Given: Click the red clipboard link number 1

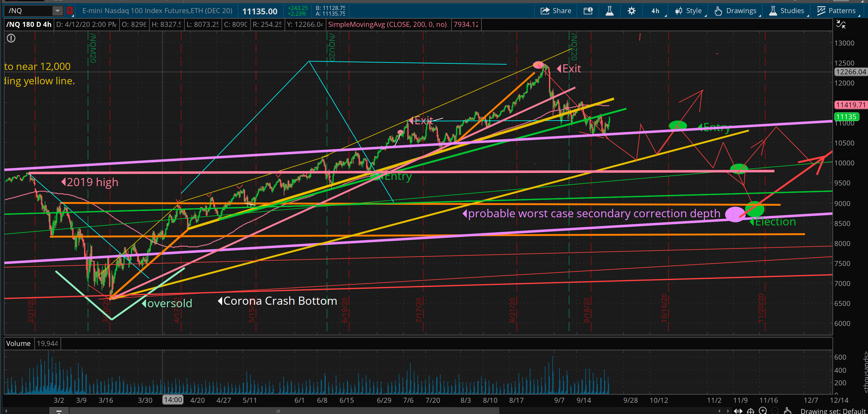Looking at the screenshot, I should pos(70,11).
